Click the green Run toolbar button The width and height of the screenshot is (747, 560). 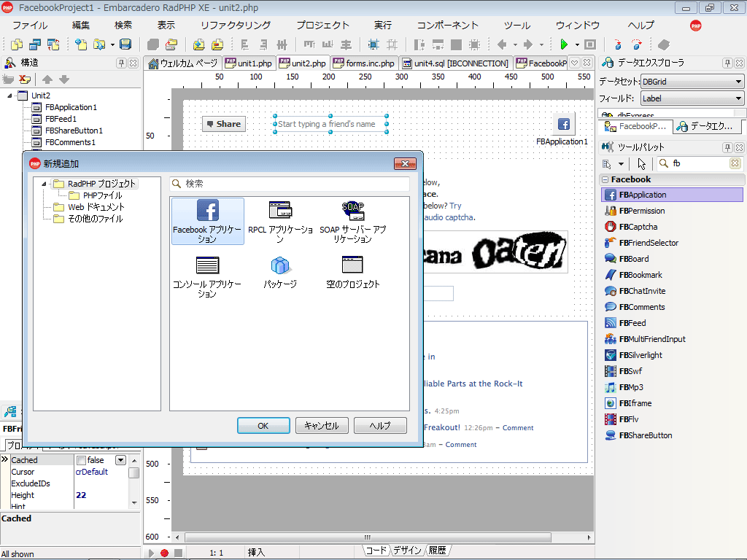tap(564, 44)
